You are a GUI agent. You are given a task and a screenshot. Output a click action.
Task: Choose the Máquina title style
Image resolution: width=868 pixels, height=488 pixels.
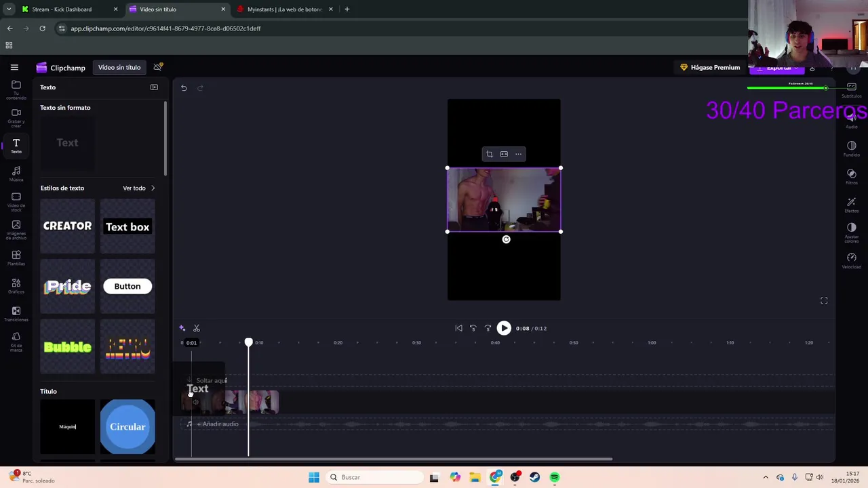(x=67, y=426)
